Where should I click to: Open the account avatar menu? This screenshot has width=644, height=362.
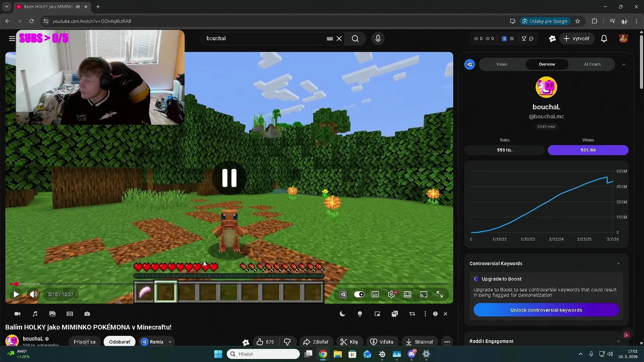623,38
